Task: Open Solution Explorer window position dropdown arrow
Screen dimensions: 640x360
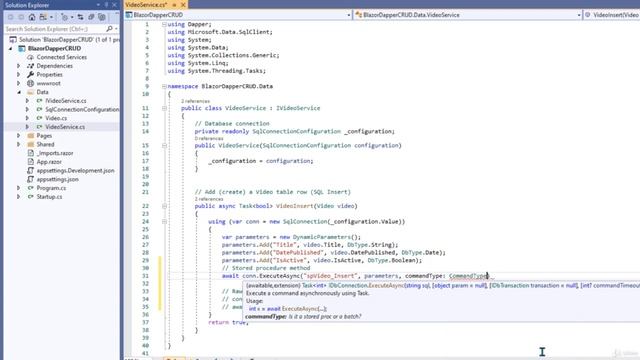Action: [98, 5]
